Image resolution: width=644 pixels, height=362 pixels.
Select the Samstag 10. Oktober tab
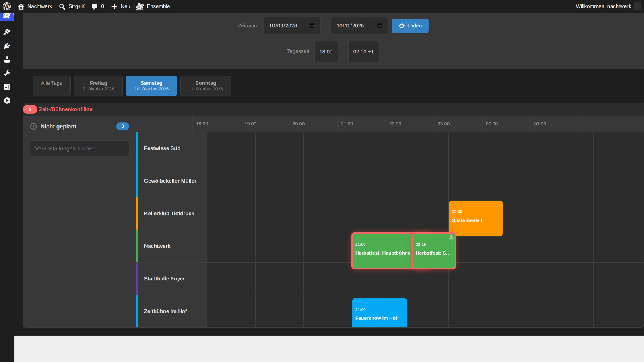pyautogui.click(x=151, y=86)
